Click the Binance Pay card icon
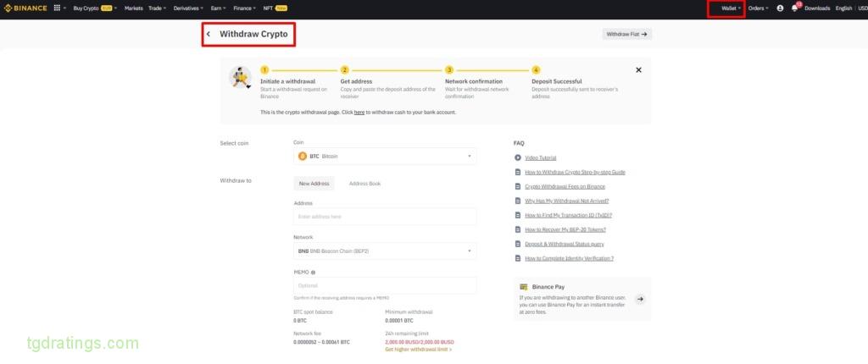The width and height of the screenshot is (868, 364). (524, 287)
